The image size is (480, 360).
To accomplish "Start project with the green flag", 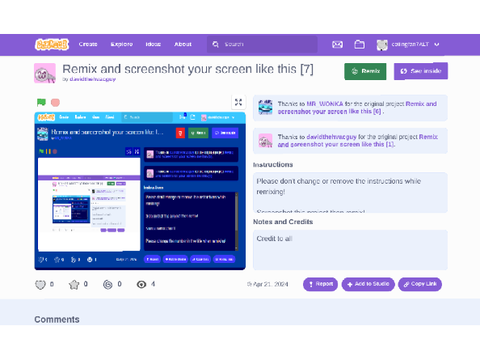I will [x=41, y=102].
